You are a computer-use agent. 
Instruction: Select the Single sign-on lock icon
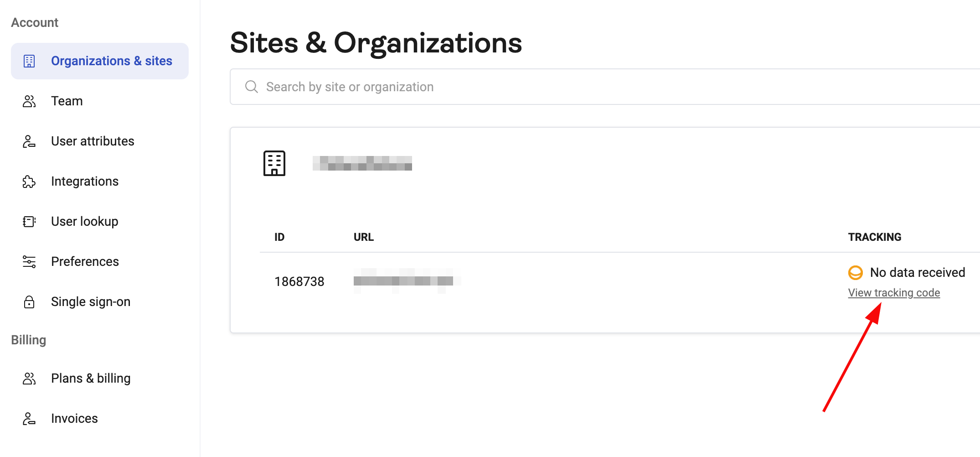pos(29,301)
